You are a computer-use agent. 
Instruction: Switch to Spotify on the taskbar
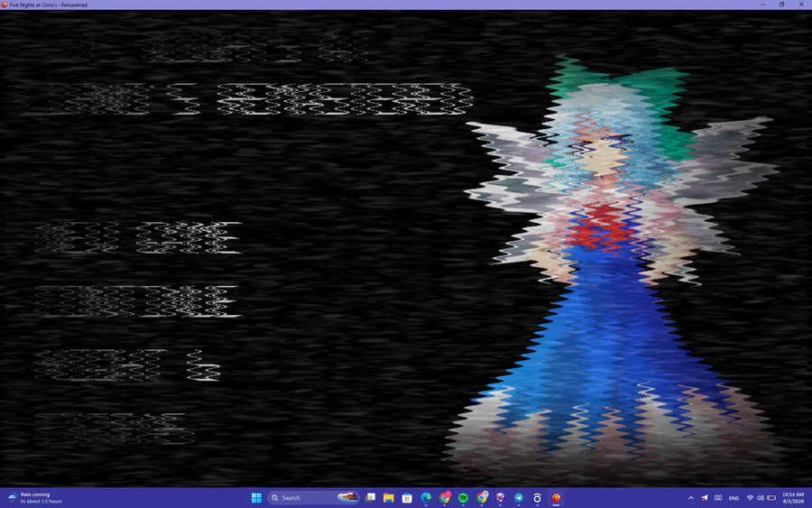coord(463,498)
